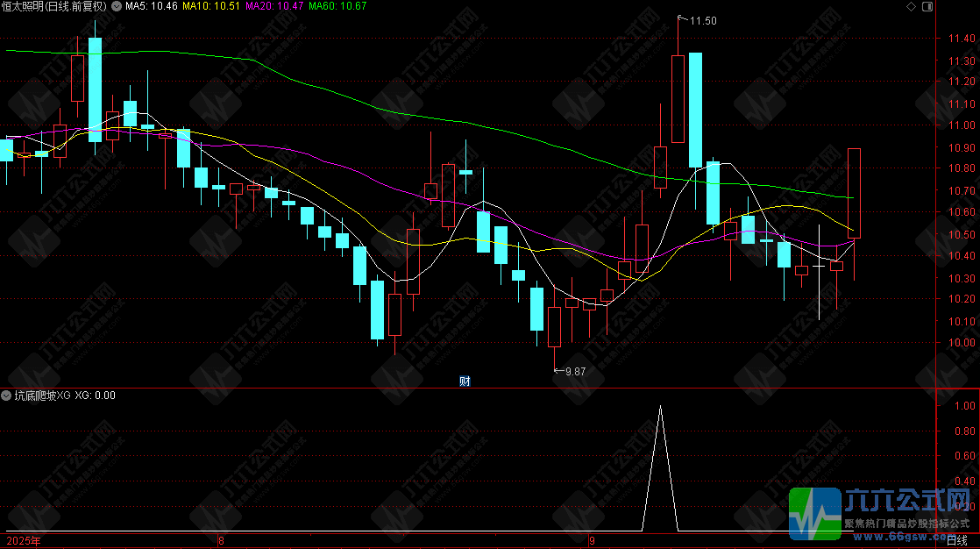Select the yellow MA10 label
Viewport: 980px width, 549px height.
[x=211, y=6]
